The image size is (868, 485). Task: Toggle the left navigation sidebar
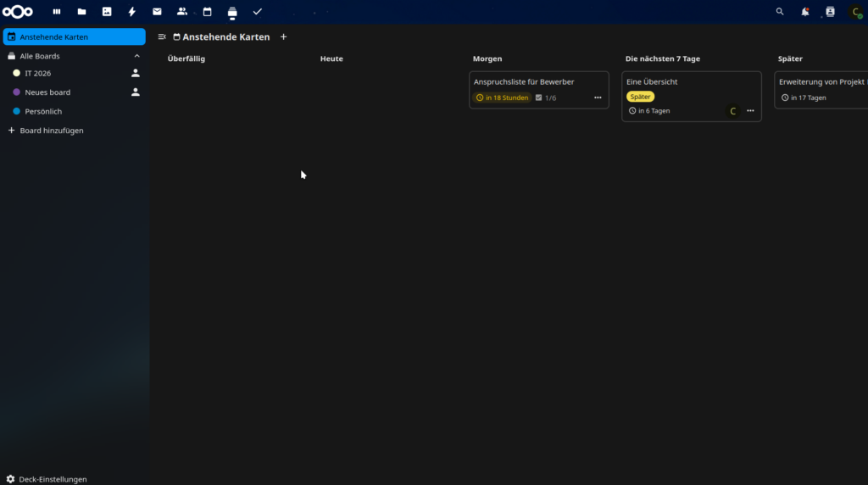coord(162,37)
